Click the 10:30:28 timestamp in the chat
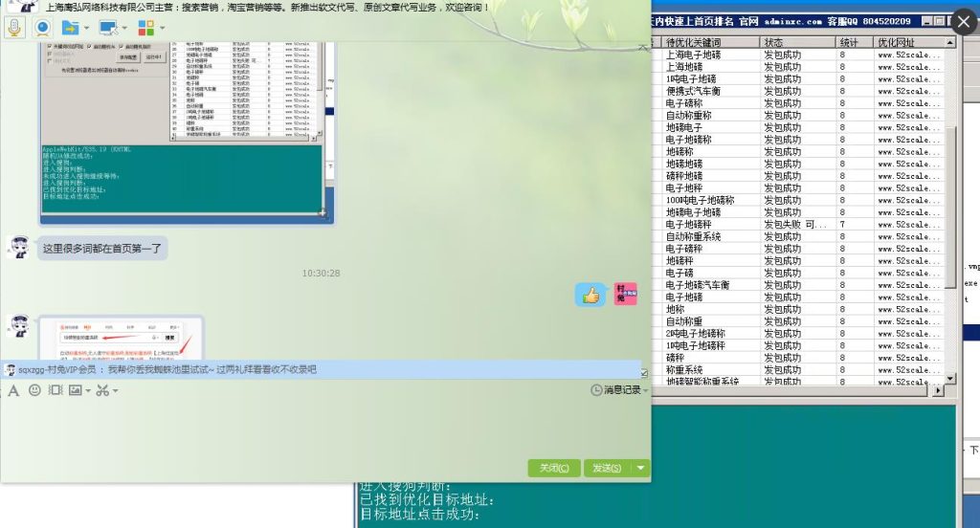 point(321,273)
